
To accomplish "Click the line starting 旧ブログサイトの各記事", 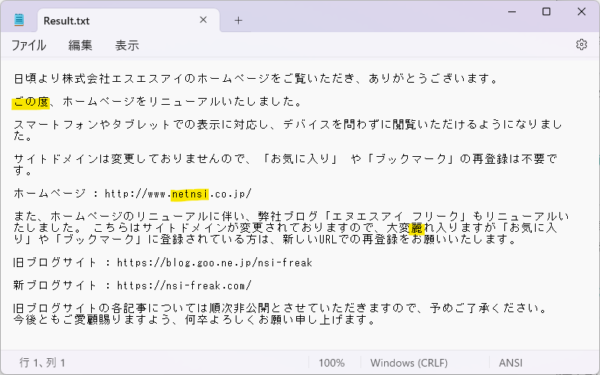I will point(280,308).
